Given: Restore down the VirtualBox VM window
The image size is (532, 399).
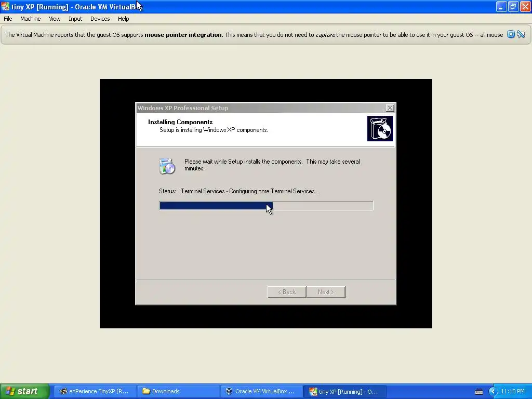Looking at the screenshot, I should [513, 6].
